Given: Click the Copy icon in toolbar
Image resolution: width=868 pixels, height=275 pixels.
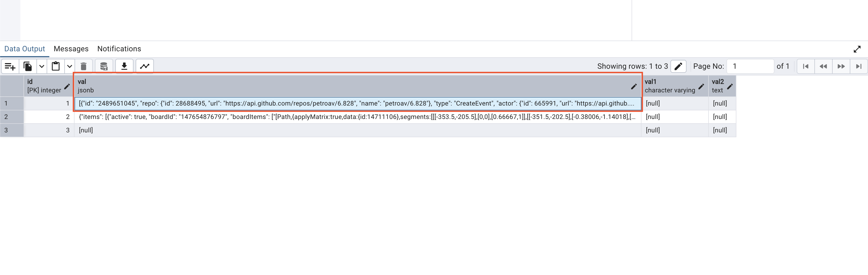Looking at the screenshot, I should coord(28,67).
